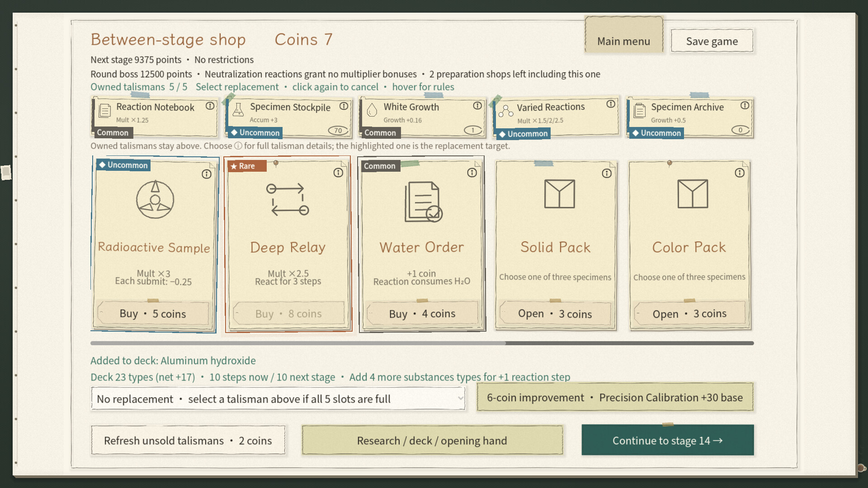
Task: Open info for White Growth talisman
Action: [x=477, y=105]
